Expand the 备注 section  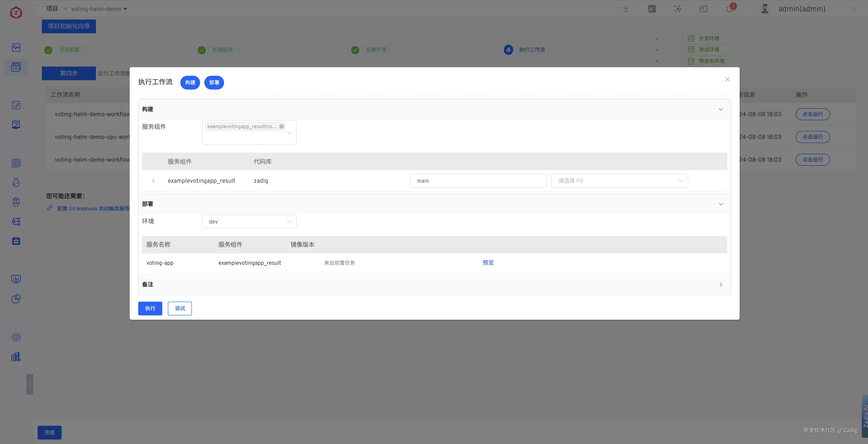click(x=721, y=284)
